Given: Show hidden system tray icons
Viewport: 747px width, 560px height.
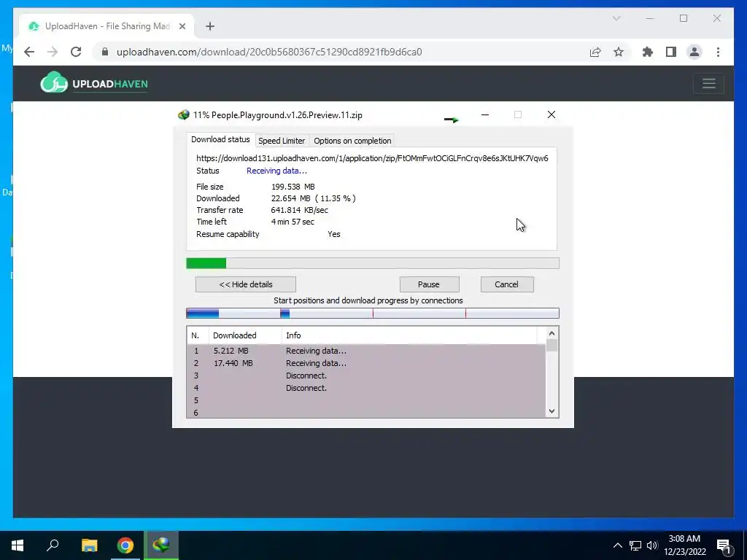Looking at the screenshot, I should (617, 545).
